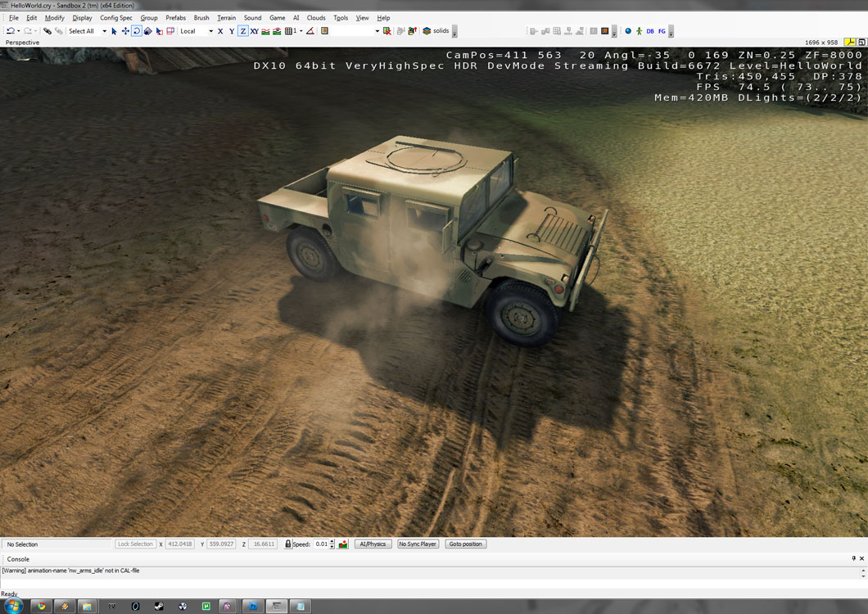Click the Link objects chain icon
This screenshot has height=614, width=868.
click(47, 31)
